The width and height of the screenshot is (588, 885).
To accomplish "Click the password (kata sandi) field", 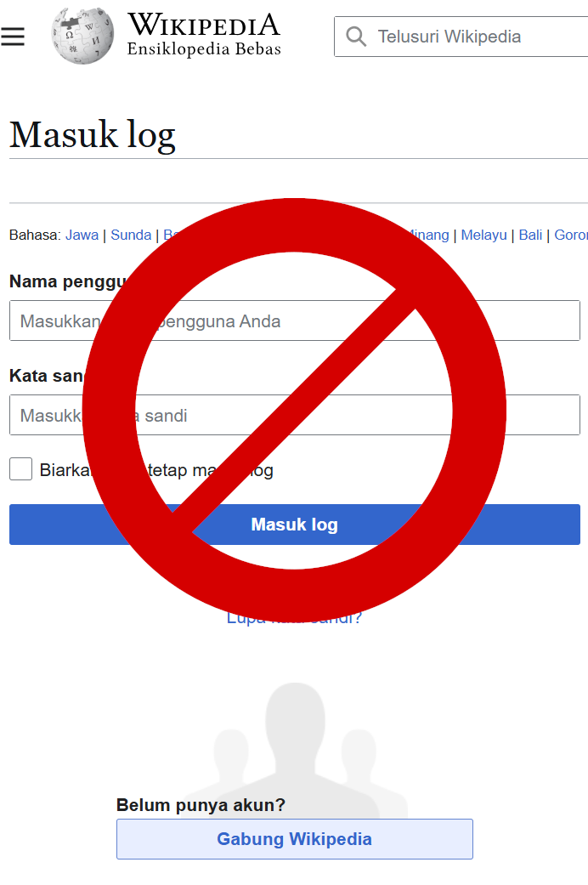I will click(295, 415).
